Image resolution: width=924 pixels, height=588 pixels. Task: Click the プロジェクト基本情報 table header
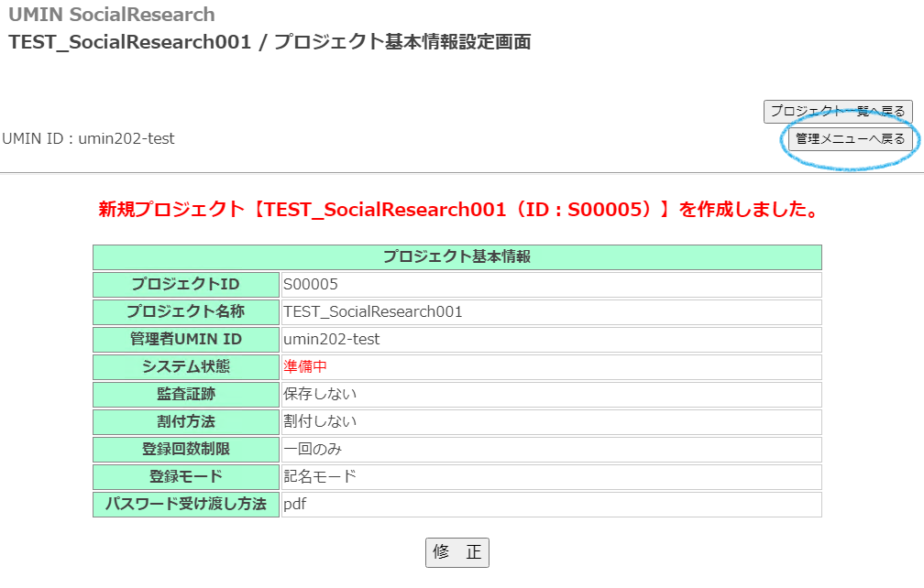(456, 257)
